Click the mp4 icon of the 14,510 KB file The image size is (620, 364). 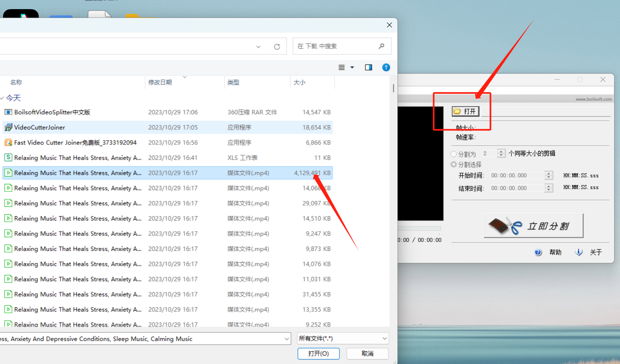[8, 218]
